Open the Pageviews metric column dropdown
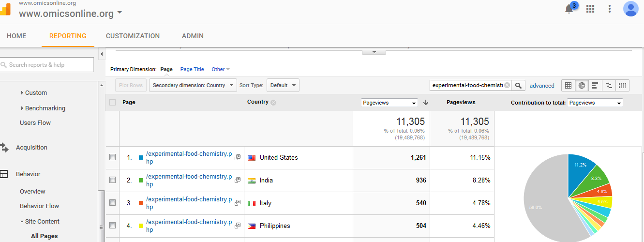Screen dimensions: 644x242 (389, 103)
